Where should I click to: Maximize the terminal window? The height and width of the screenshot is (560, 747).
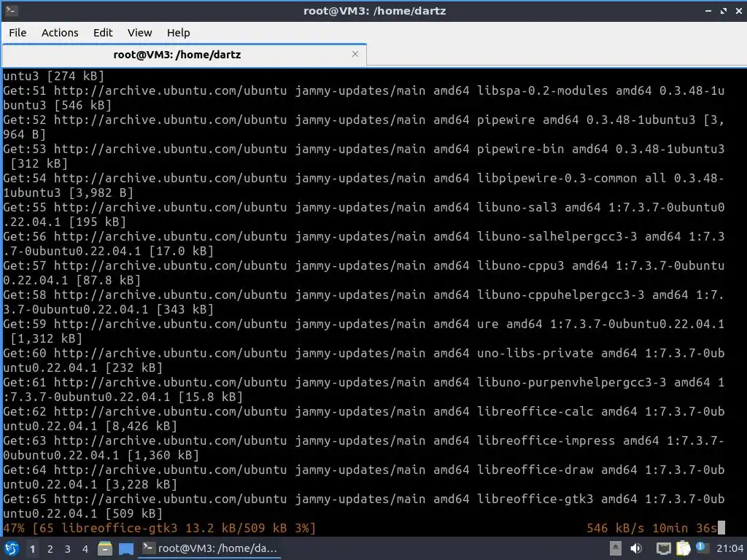[724, 10]
